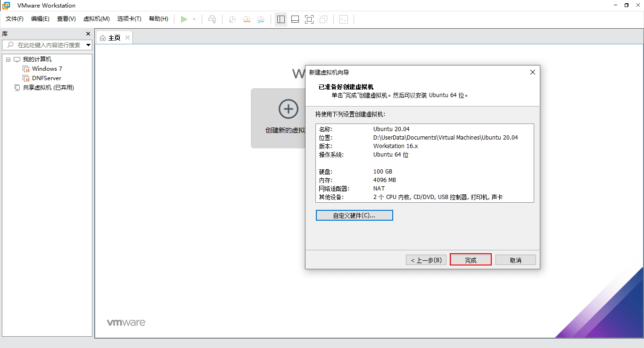Click the vmware logo at bottom left
644x348 pixels.
click(126, 323)
